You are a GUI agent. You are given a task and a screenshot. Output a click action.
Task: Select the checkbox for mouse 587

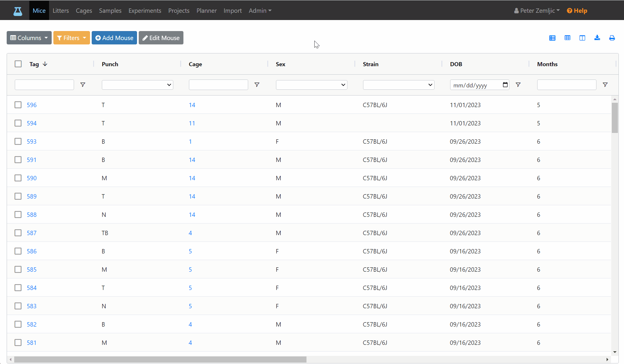click(18, 233)
